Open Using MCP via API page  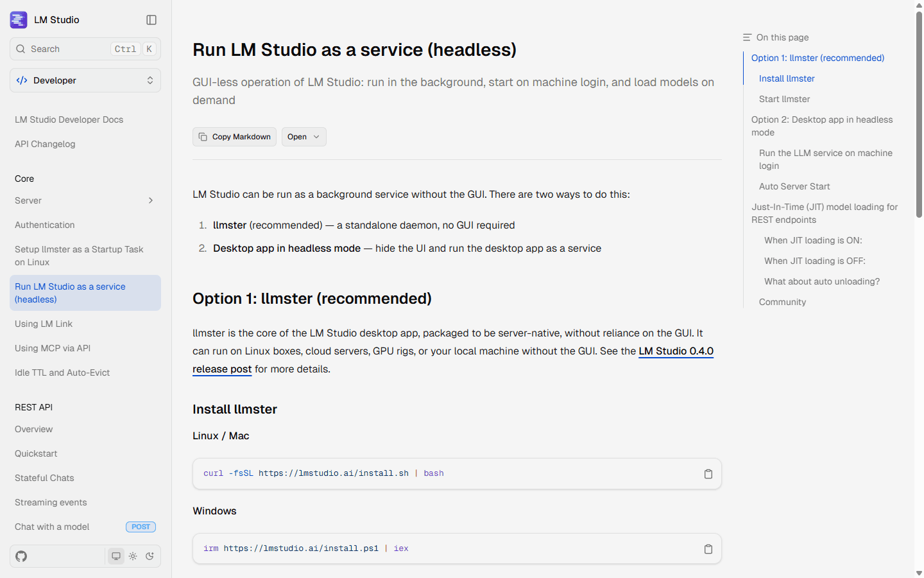coord(53,348)
